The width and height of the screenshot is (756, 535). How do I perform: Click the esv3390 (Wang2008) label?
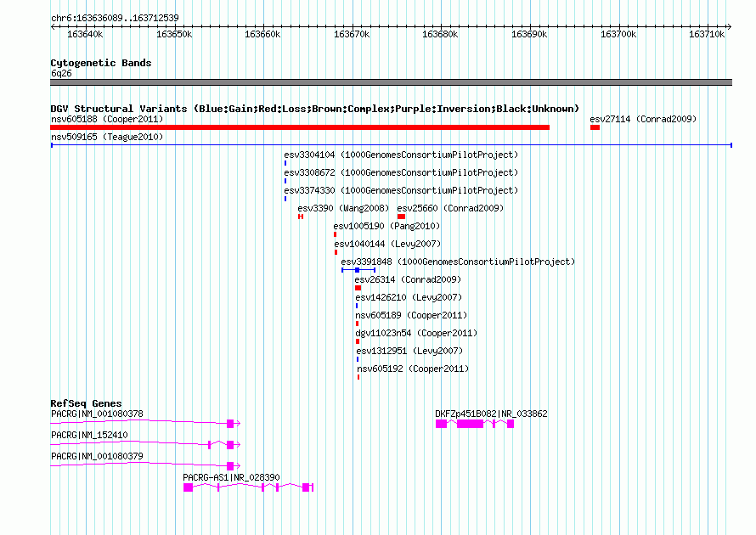pyautogui.click(x=343, y=208)
